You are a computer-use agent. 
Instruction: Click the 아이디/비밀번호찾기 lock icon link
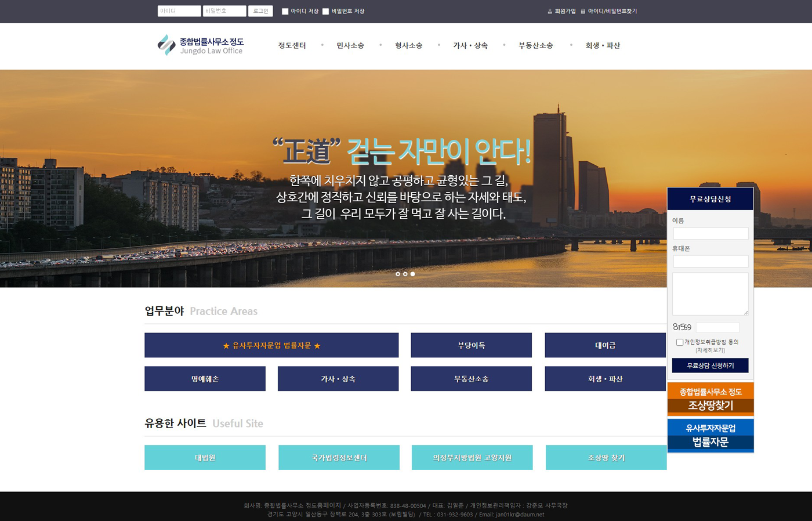point(608,11)
